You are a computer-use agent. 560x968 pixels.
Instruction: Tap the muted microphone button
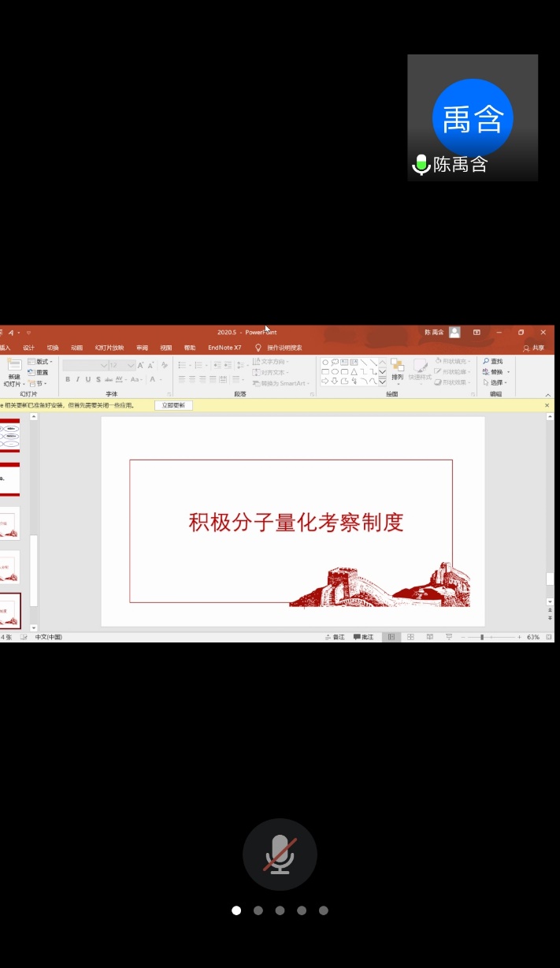point(280,854)
